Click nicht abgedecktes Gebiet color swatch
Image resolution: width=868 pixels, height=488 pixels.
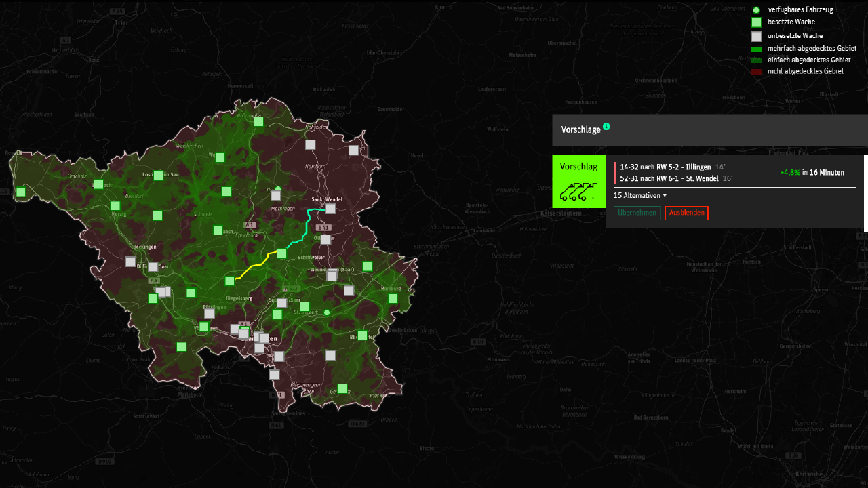click(756, 71)
